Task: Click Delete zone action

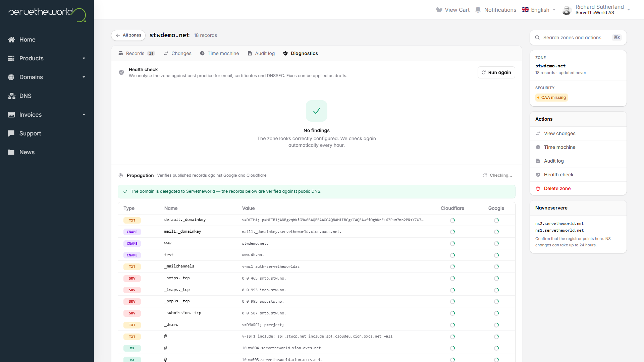Action: (578, 188)
